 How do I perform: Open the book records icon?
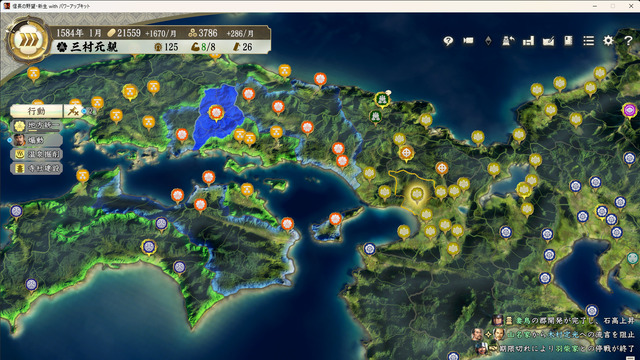[x=568, y=41]
